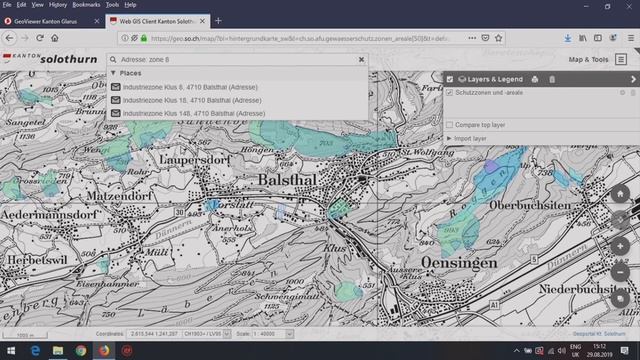Click the map home extent button
Image resolution: width=640 pixels, height=360 pixels.
click(x=620, y=194)
